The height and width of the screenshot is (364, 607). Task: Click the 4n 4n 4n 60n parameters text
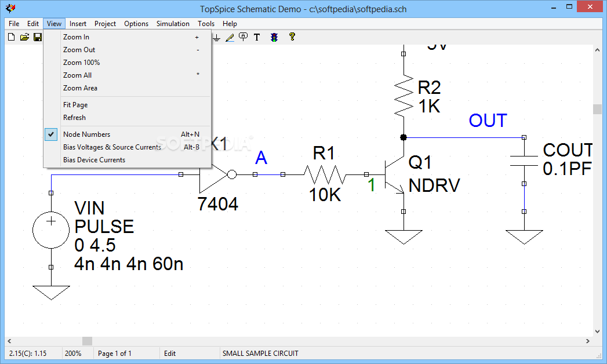[129, 264]
